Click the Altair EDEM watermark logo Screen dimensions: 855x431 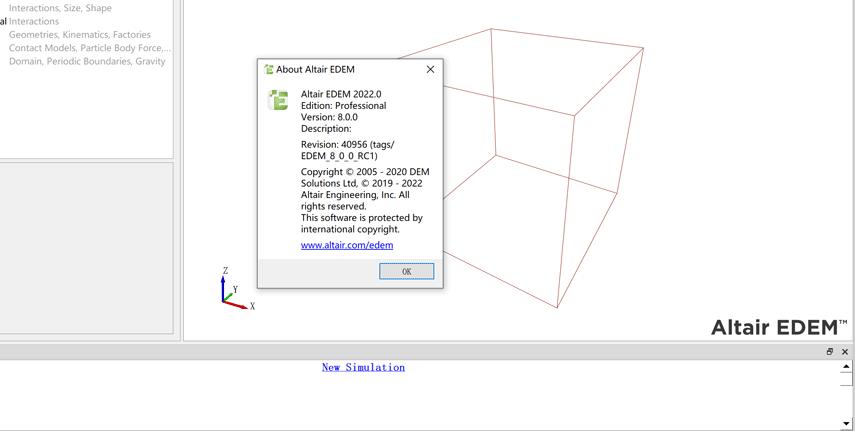(x=779, y=327)
